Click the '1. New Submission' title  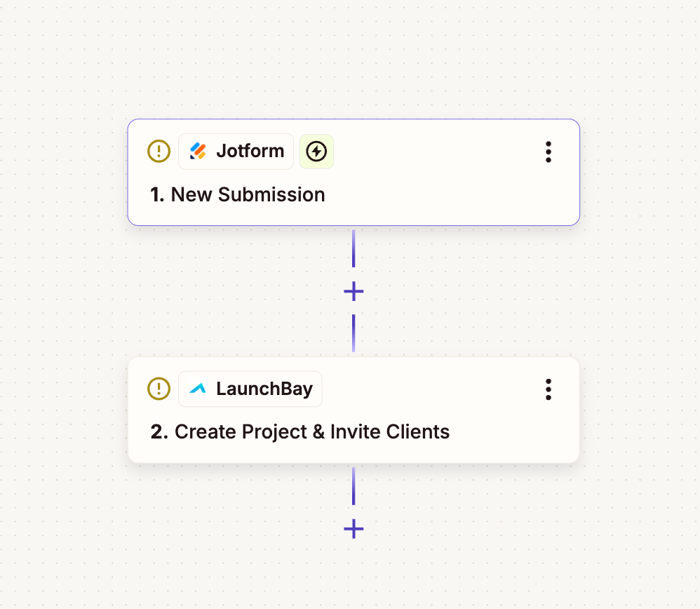click(x=238, y=194)
